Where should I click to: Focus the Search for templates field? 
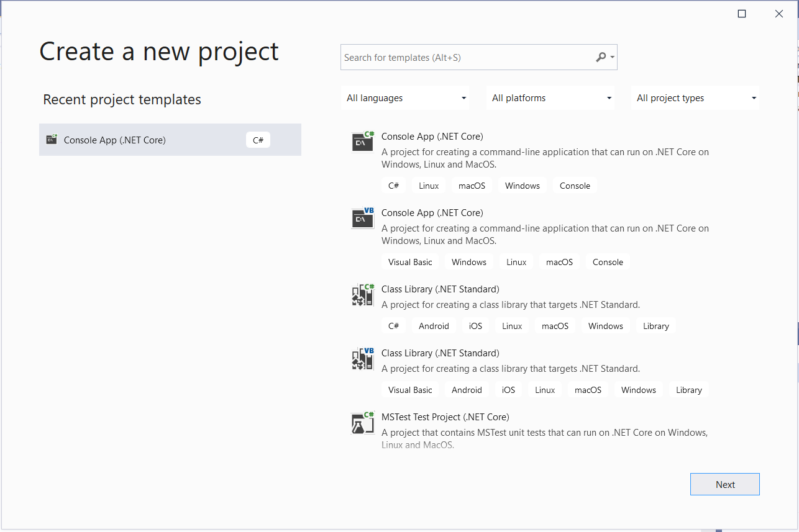coord(479,57)
